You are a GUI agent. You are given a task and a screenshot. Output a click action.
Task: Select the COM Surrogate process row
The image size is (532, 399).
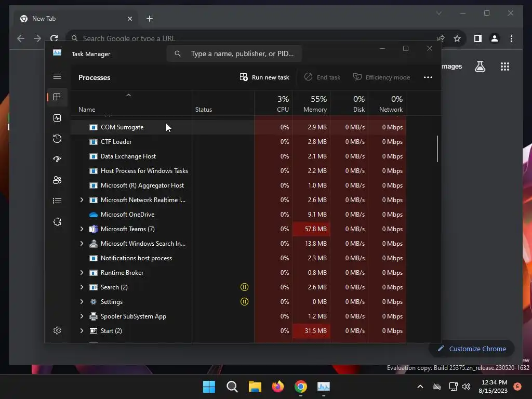(238, 127)
